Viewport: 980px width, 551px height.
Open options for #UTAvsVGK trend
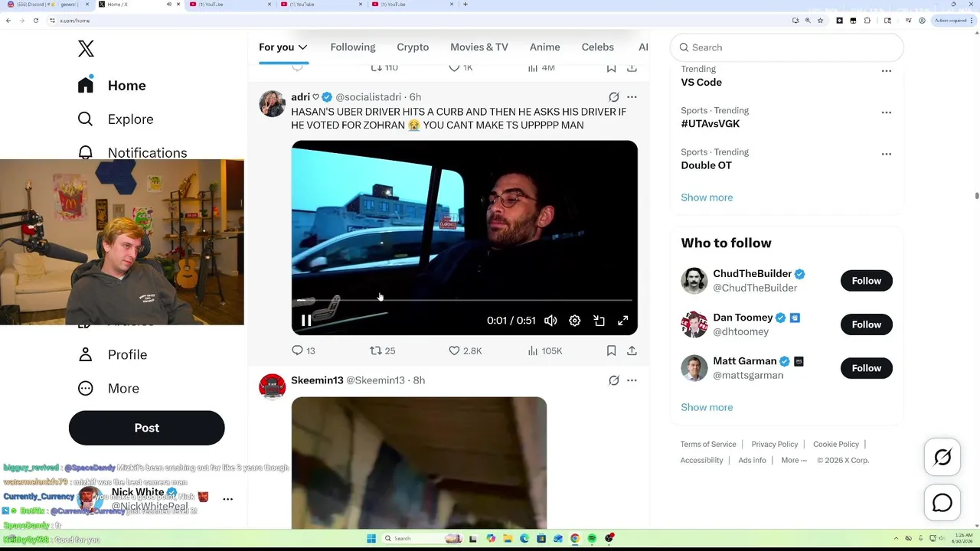(886, 112)
